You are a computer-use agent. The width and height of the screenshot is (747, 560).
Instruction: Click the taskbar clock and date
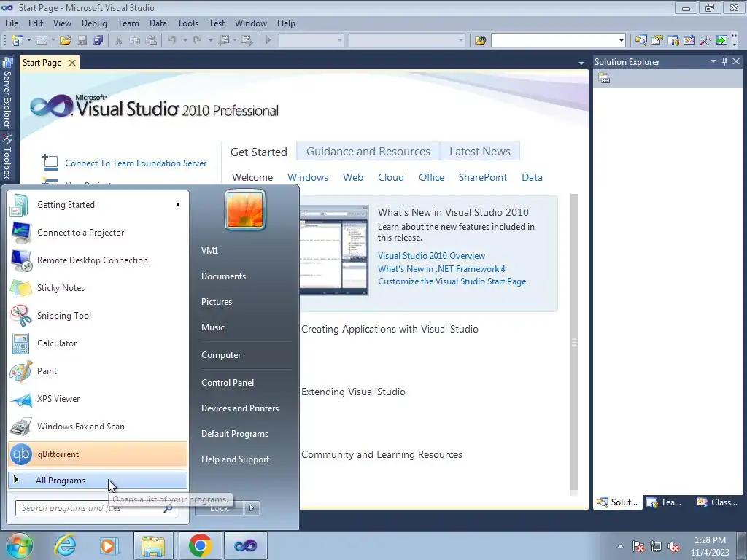pyautogui.click(x=710, y=546)
